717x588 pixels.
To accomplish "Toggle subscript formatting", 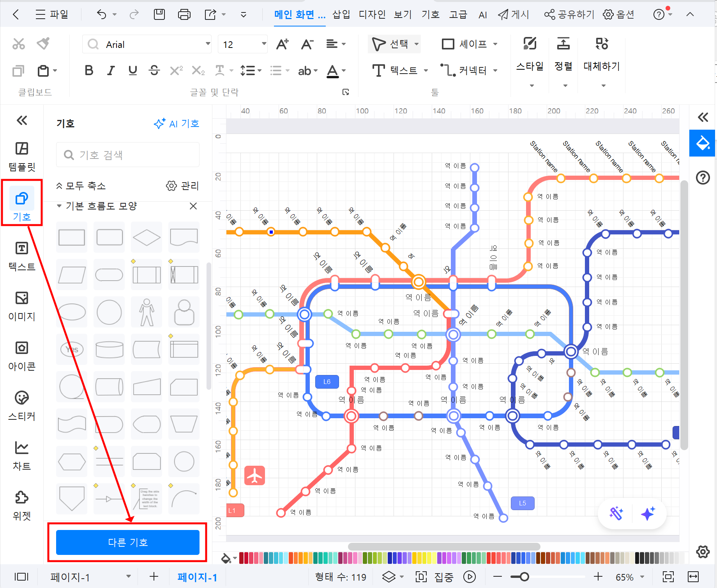I will pos(198,70).
